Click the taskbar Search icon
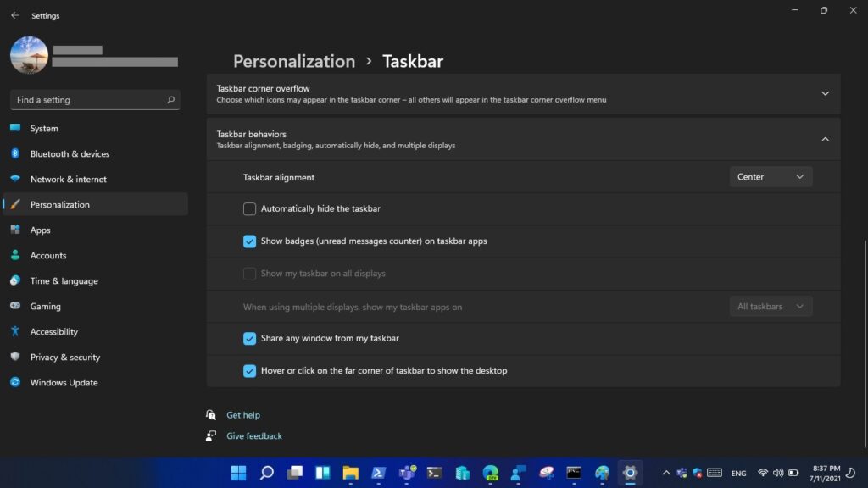 click(266, 473)
